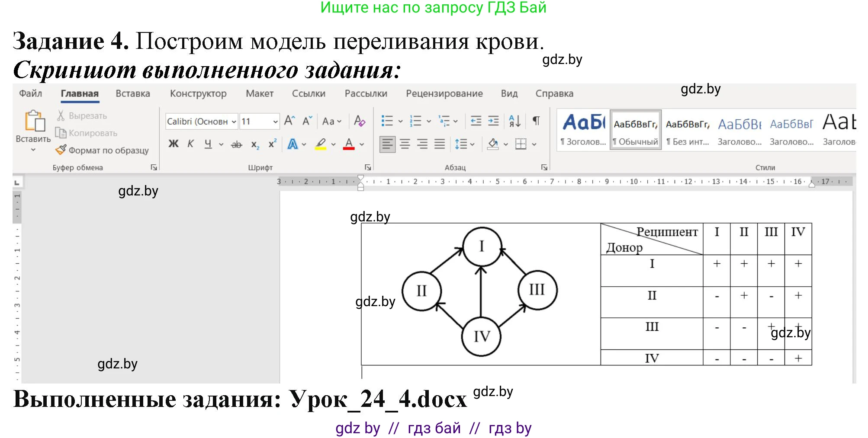Open the Шрифт dialog launcher
This screenshot has width=868, height=438.
point(367,167)
